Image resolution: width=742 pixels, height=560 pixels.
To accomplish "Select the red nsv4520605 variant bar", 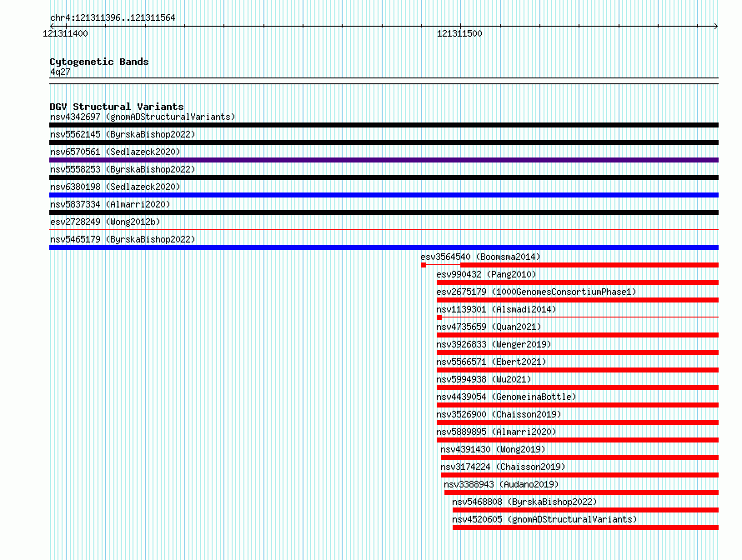I will point(585,527).
